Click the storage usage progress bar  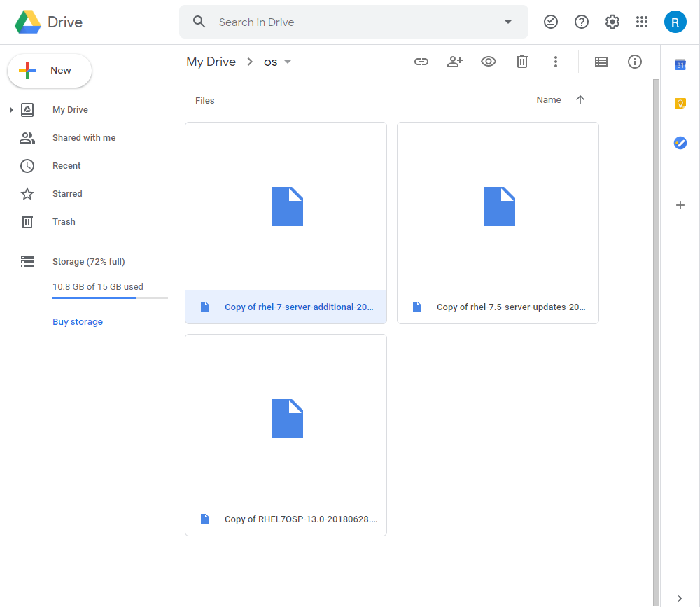tap(111, 298)
